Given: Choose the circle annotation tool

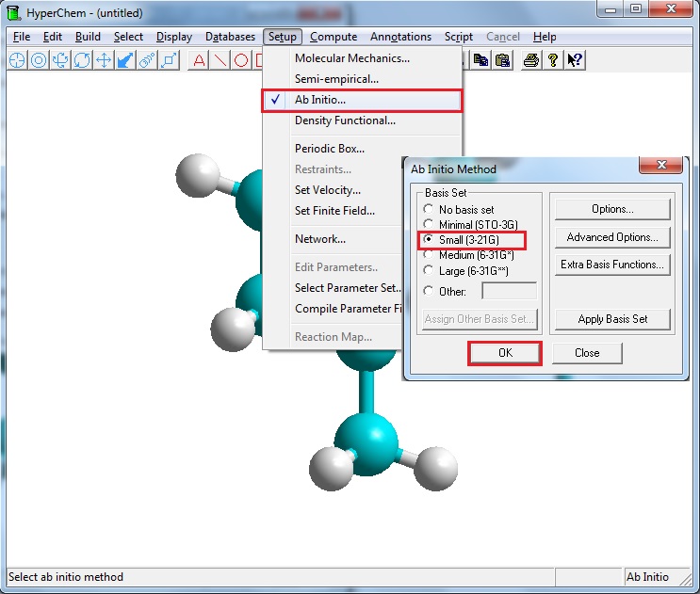Looking at the screenshot, I should coord(241,60).
